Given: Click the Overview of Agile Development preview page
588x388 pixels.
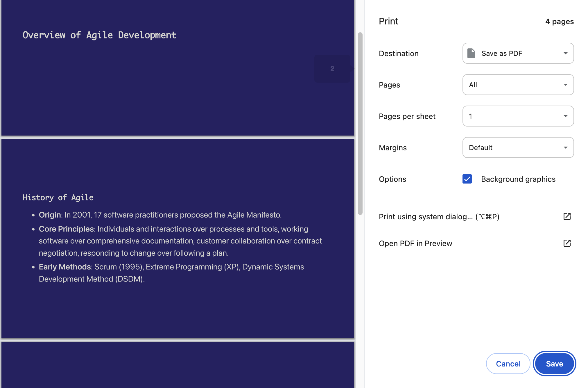Looking at the screenshot, I should tap(178, 68).
